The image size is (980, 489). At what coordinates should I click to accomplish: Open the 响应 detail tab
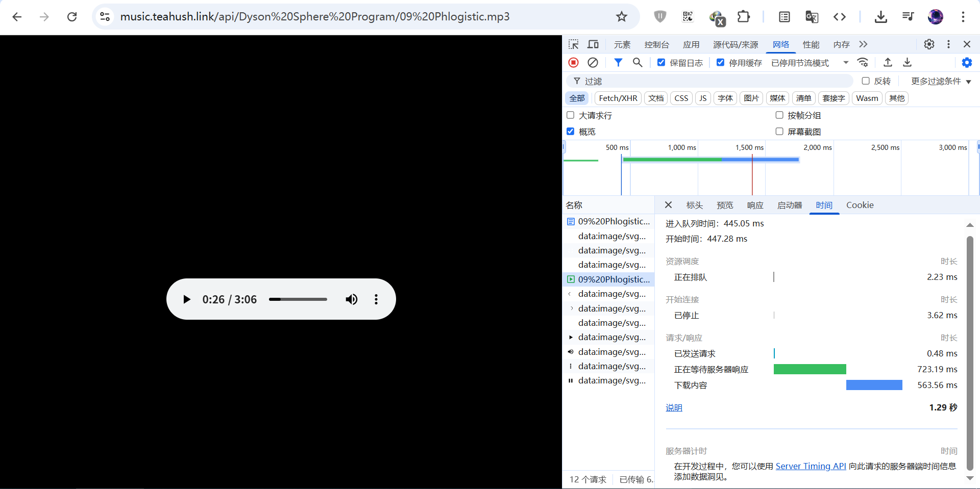755,205
